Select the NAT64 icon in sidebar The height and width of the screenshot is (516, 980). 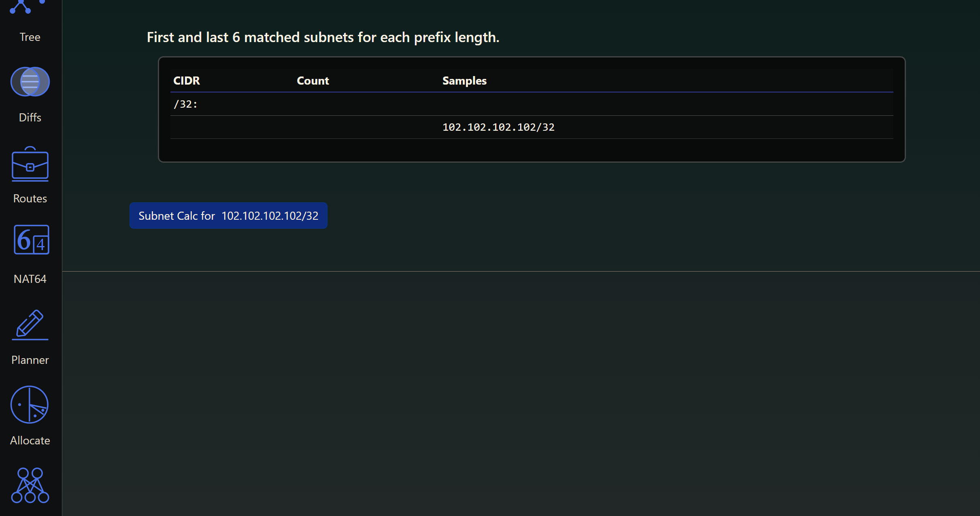pyautogui.click(x=31, y=240)
